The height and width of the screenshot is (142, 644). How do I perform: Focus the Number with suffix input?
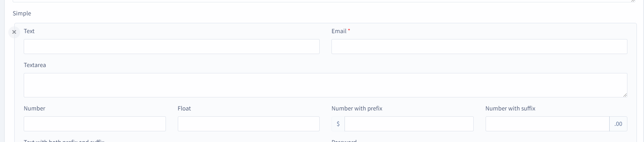[x=547, y=124]
